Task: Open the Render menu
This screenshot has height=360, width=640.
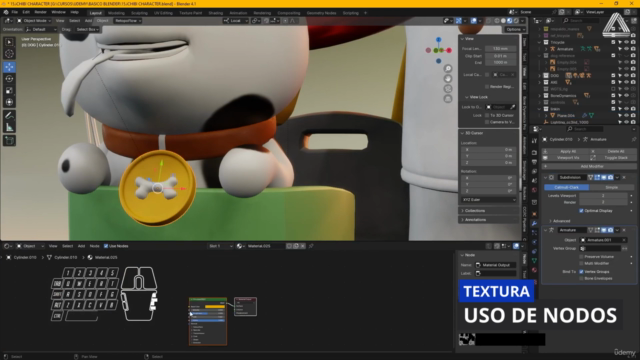Action: [40, 12]
